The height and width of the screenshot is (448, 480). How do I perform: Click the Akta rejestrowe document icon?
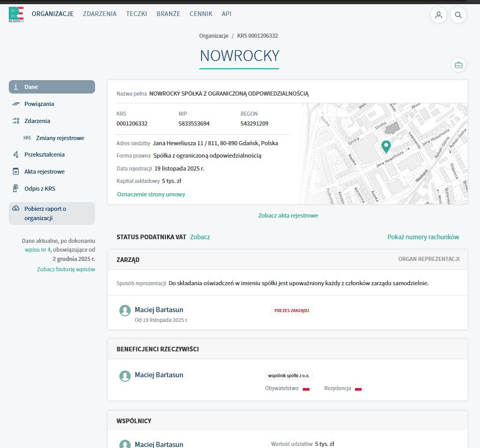(16, 172)
